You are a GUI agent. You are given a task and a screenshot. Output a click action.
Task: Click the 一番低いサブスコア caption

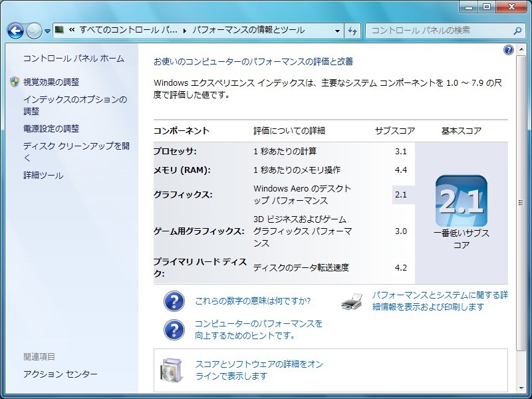(462, 239)
